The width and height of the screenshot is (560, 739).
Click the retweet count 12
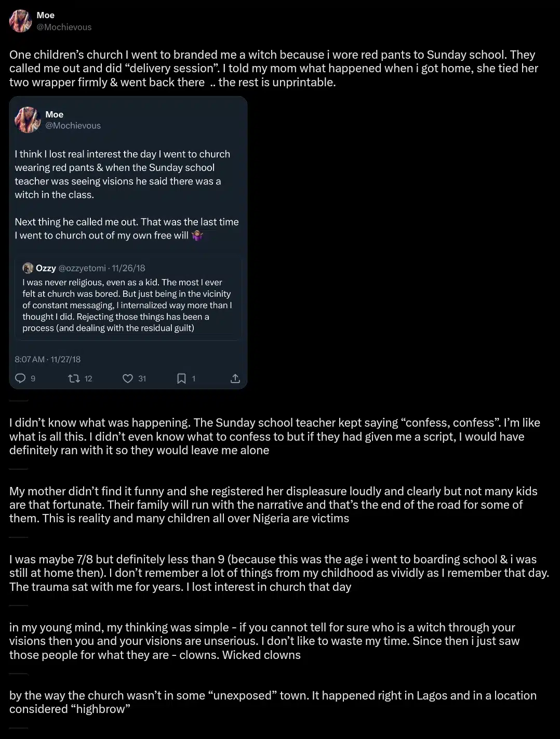tap(88, 378)
